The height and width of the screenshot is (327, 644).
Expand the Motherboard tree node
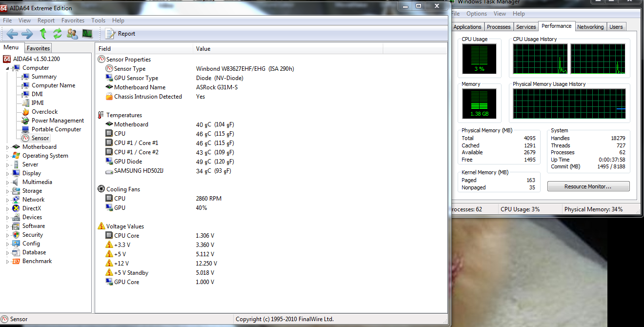coord(7,147)
